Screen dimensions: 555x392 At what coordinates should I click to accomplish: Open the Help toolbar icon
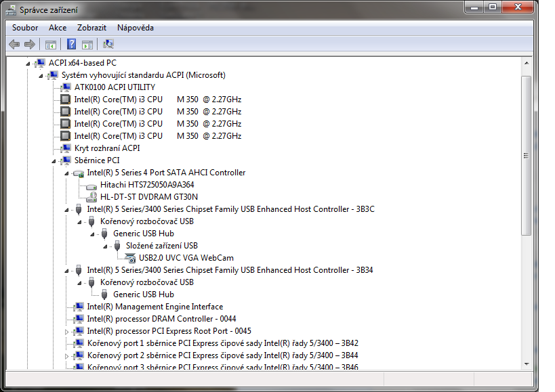(x=72, y=44)
